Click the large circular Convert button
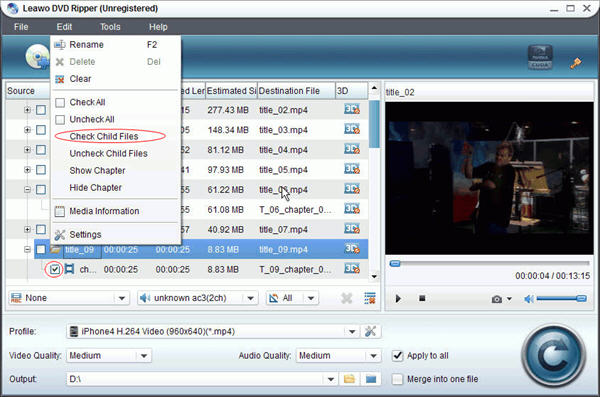600x397 pixels. 554,356
